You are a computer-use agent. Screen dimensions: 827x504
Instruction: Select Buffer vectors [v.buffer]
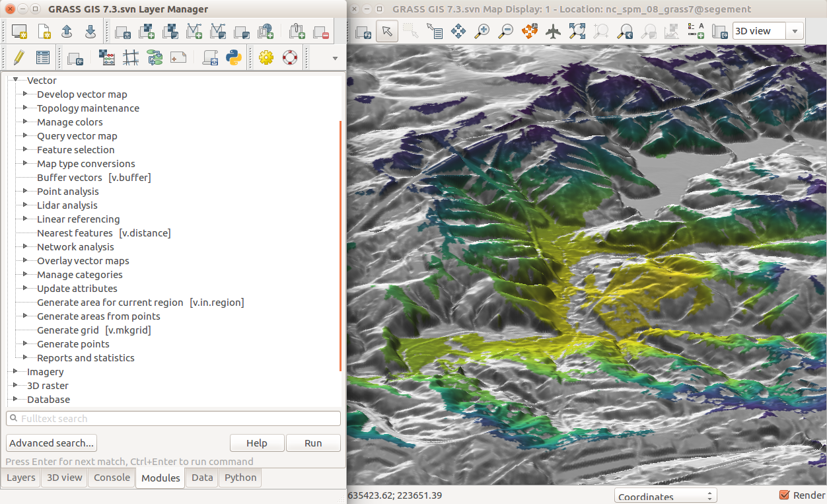[x=94, y=177]
